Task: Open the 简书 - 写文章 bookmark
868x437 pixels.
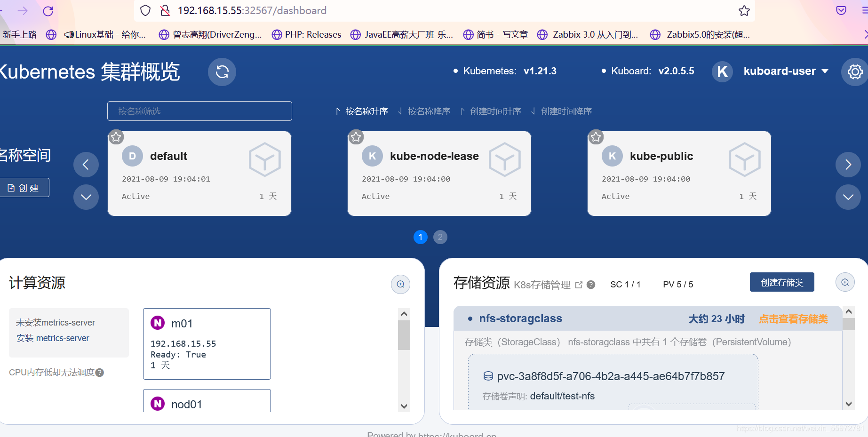Action: pos(495,34)
